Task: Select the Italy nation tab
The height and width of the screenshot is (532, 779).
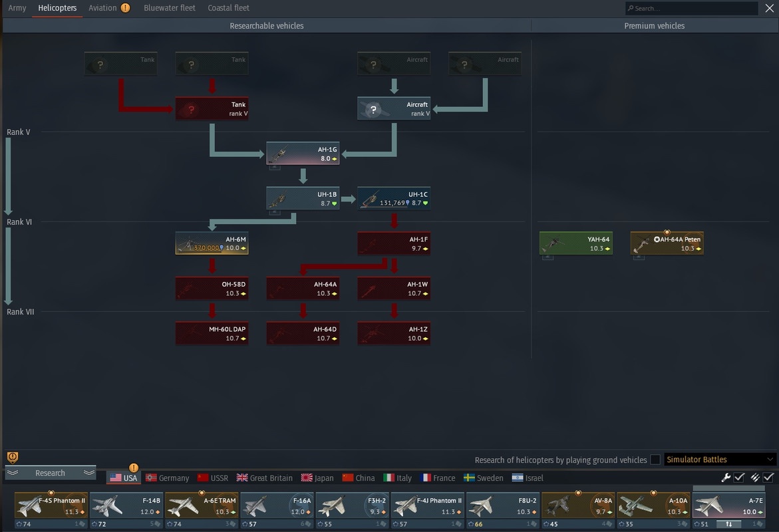Action: click(x=397, y=478)
